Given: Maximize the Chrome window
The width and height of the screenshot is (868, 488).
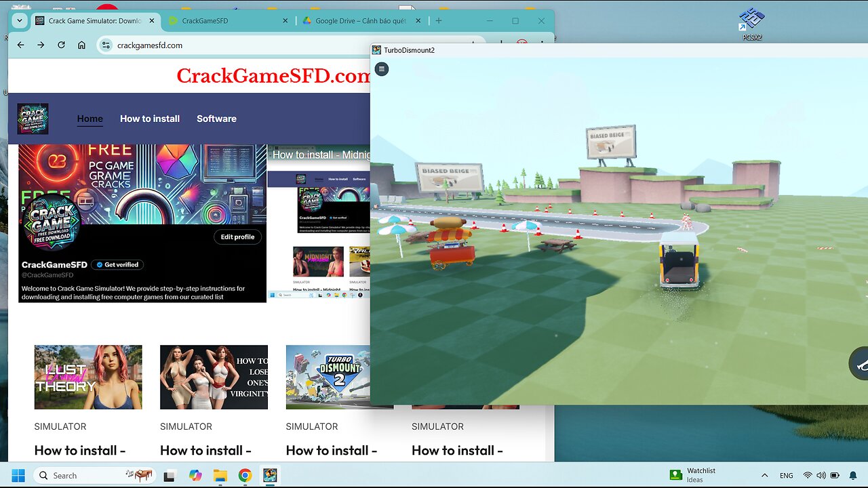Looking at the screenshot, I should 515,21.
